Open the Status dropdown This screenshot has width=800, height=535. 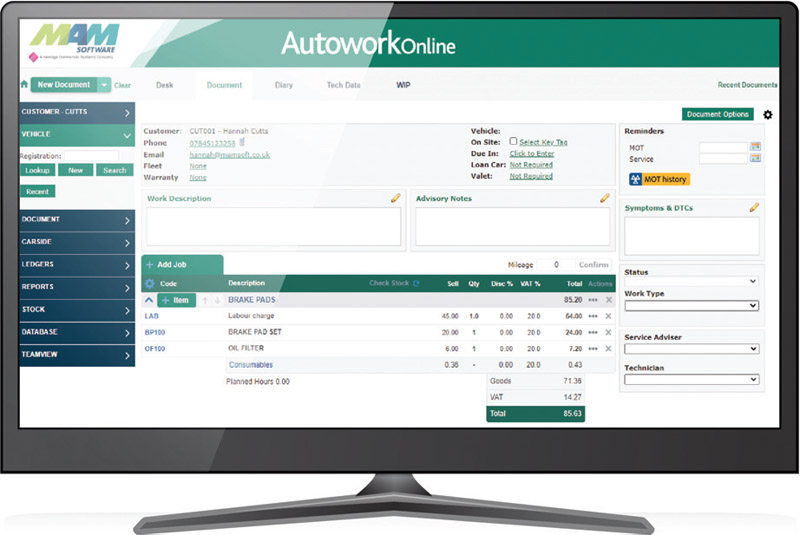(x=691, y=282)
